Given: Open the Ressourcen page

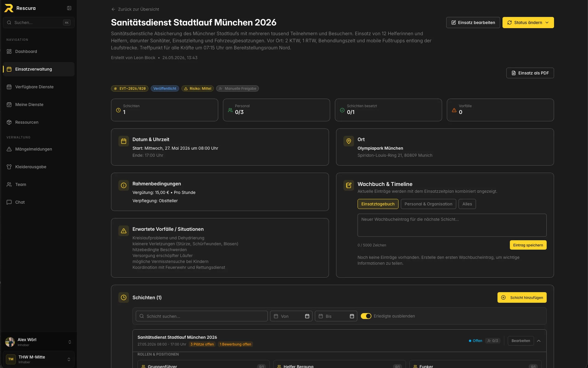Looking at the screenshot, I should point(39,122).
